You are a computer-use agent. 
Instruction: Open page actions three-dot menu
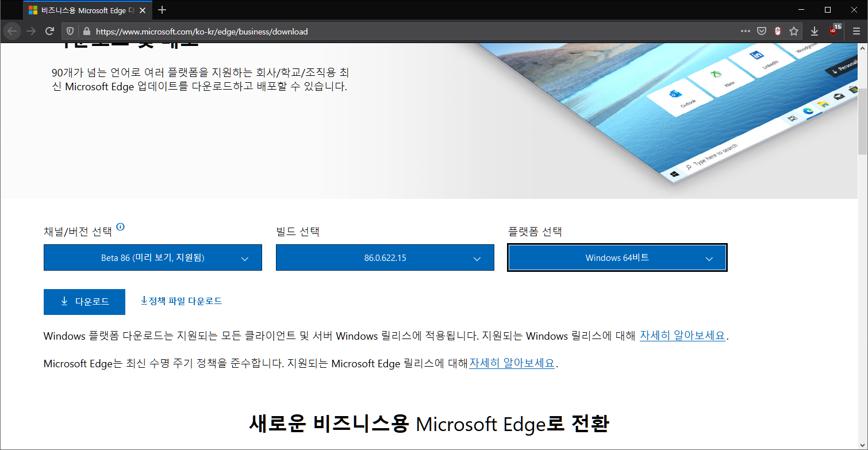click(746, 32)
